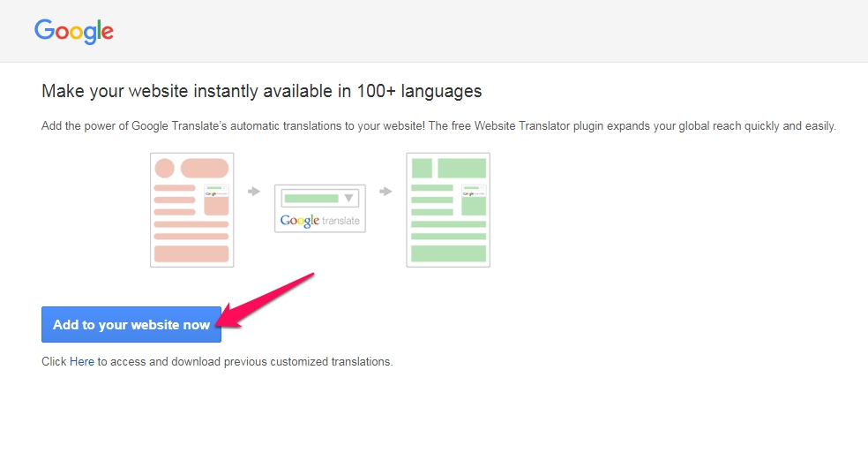Viewport: 868px width, 468px height.
Task: Click the Google translate widget illustration
Action: pyautogui.click(x=320, y=208)
